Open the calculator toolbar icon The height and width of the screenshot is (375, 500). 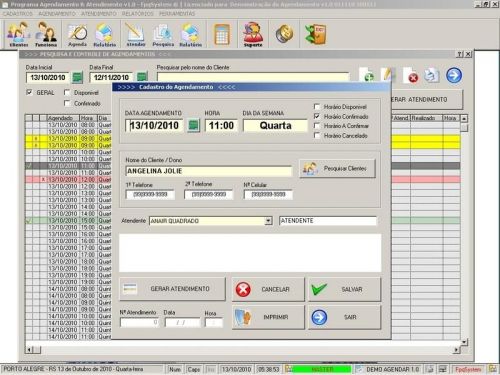coord(222,34)
